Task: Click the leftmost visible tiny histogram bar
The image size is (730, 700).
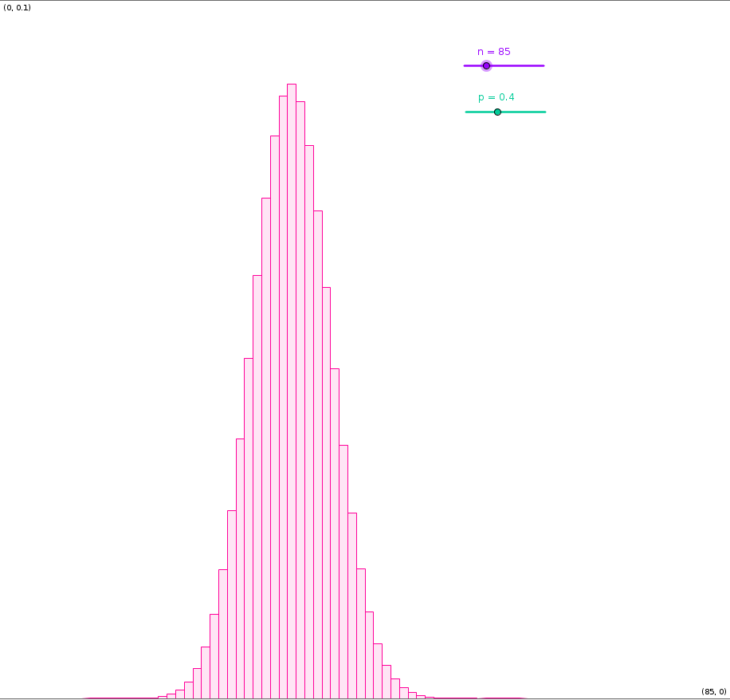Action: [163, 697]
